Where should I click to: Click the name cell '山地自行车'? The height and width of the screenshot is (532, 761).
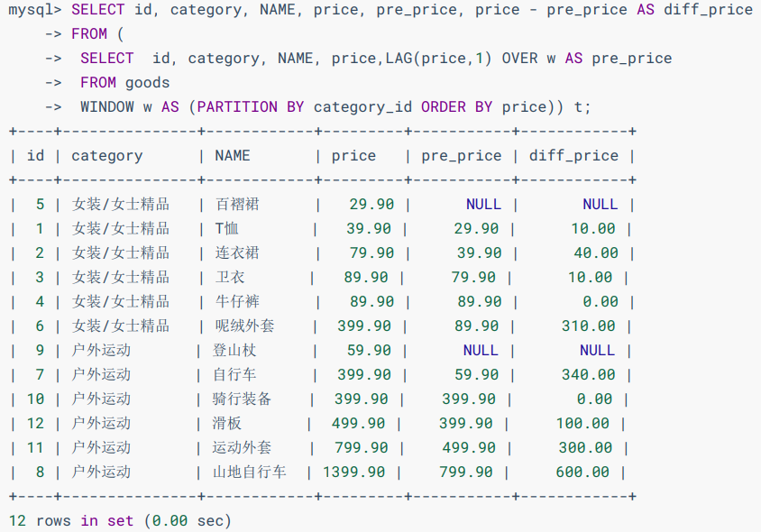click(249, 472)
